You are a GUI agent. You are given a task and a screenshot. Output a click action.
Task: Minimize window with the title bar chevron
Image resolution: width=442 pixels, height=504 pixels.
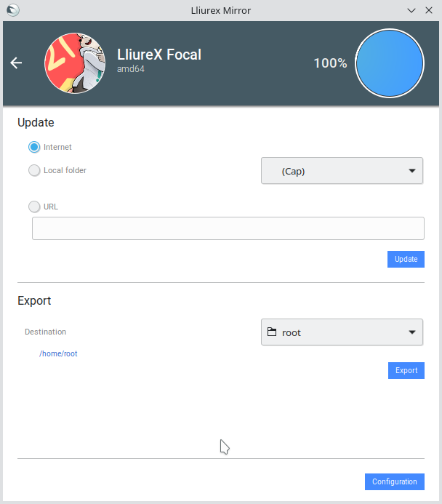[x=411, y=10]
